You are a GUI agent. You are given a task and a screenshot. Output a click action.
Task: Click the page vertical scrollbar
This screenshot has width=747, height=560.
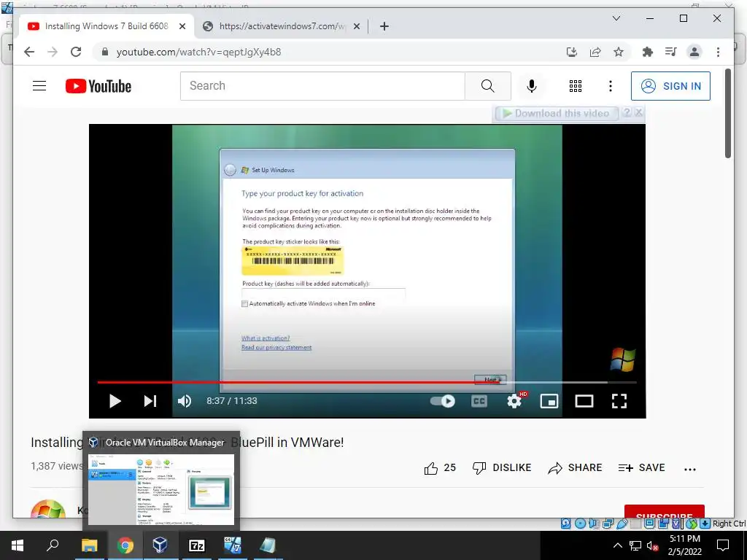tap(727, 114)
